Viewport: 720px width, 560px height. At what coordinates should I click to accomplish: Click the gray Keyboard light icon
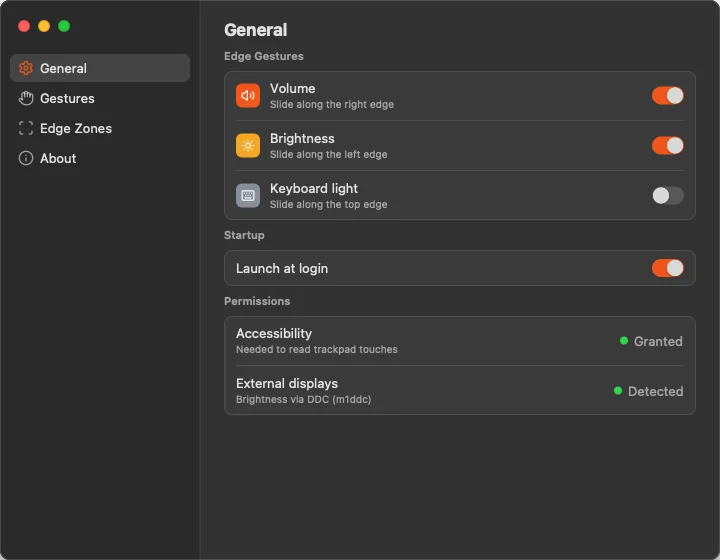248,196
